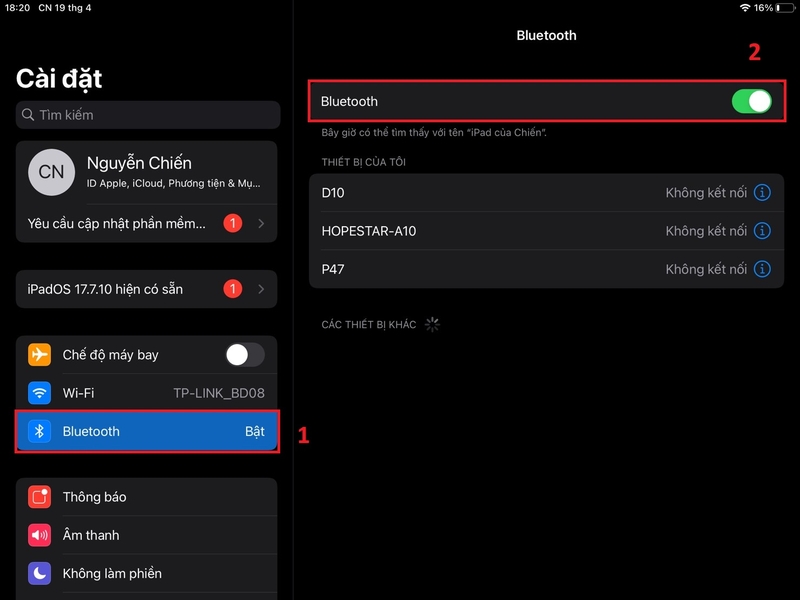800x600 pixels.
Task: Tap THIẾT BỊ CỦA TÔI section header
Action: point(363,162)
